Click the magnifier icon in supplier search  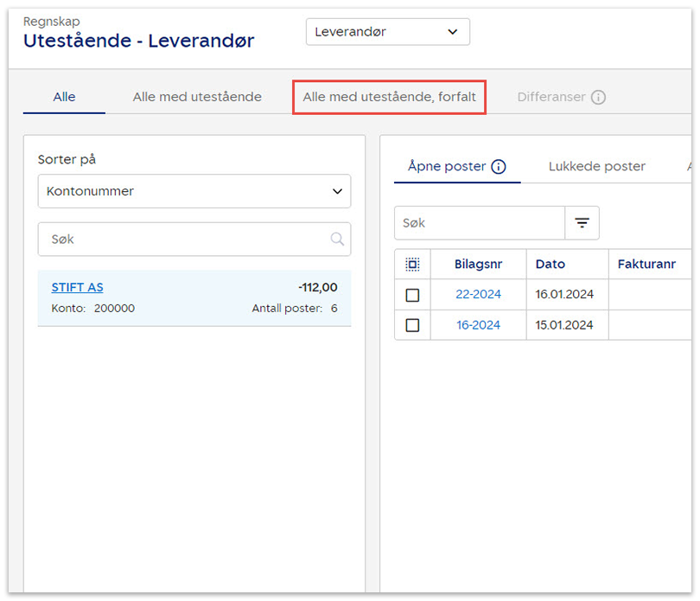(337, 240)
